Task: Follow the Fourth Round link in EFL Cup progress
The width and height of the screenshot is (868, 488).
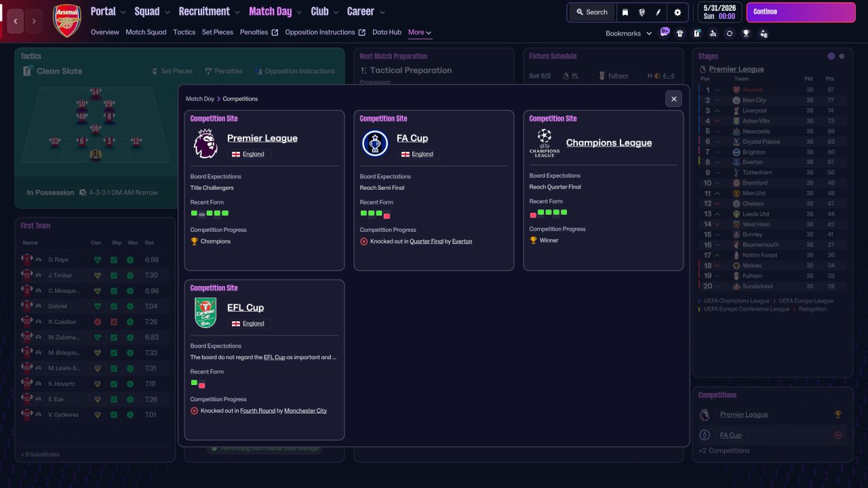Action: (258, 411)
